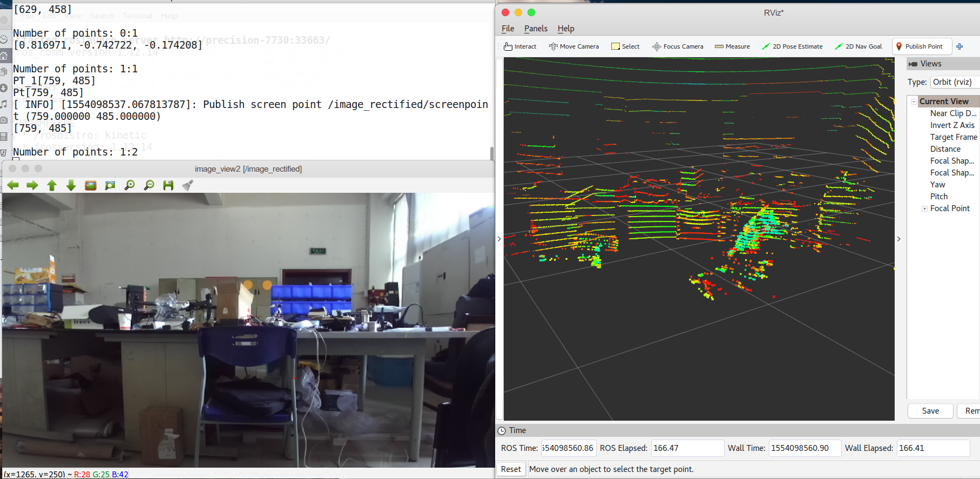980x479 pixels.
Task: Click the Time panel clock icon
Action: tap(502, 430)
